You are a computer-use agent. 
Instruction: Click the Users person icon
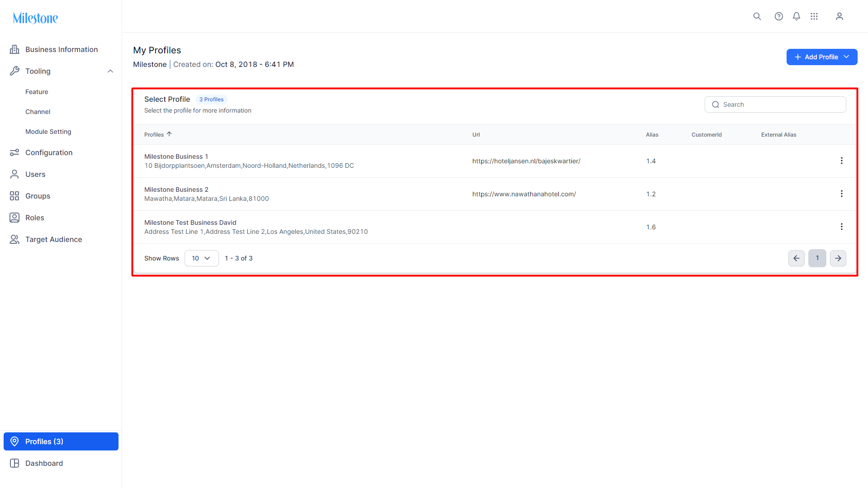[14, 174]
